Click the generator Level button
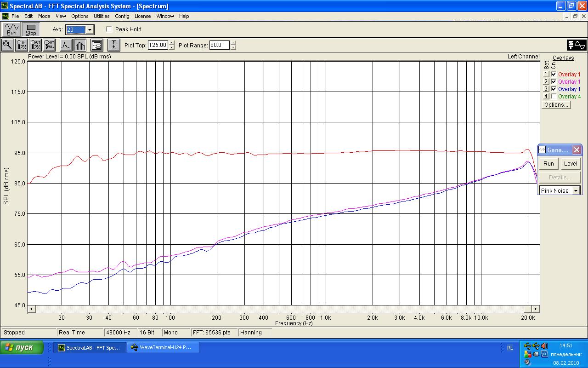Image resolution: width=588 pixels, height=368 pixels. point(570,164)
